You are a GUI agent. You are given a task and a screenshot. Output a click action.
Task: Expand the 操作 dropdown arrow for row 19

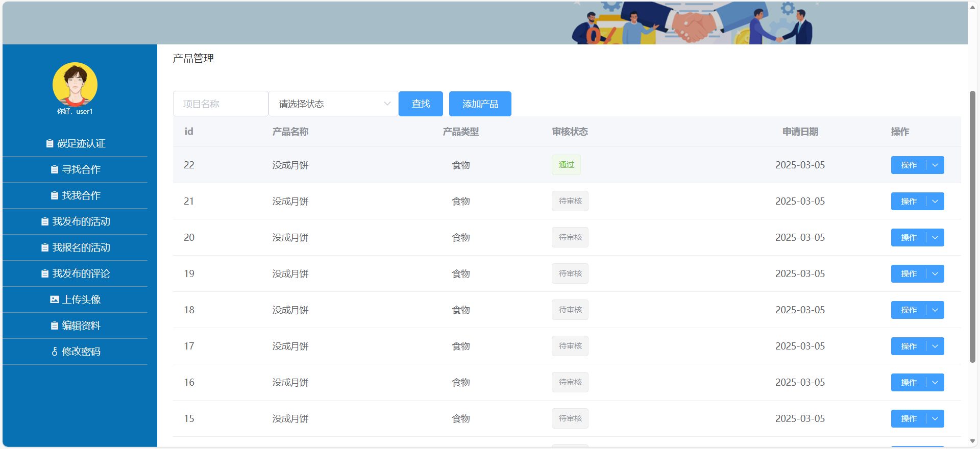click(x=935, y=274)
